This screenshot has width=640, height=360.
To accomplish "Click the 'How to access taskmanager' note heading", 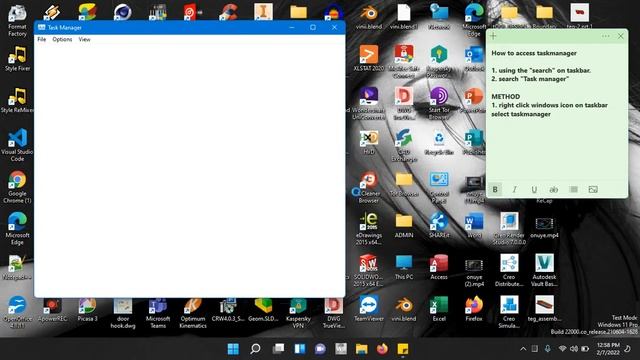I will [x=534, y=53].
